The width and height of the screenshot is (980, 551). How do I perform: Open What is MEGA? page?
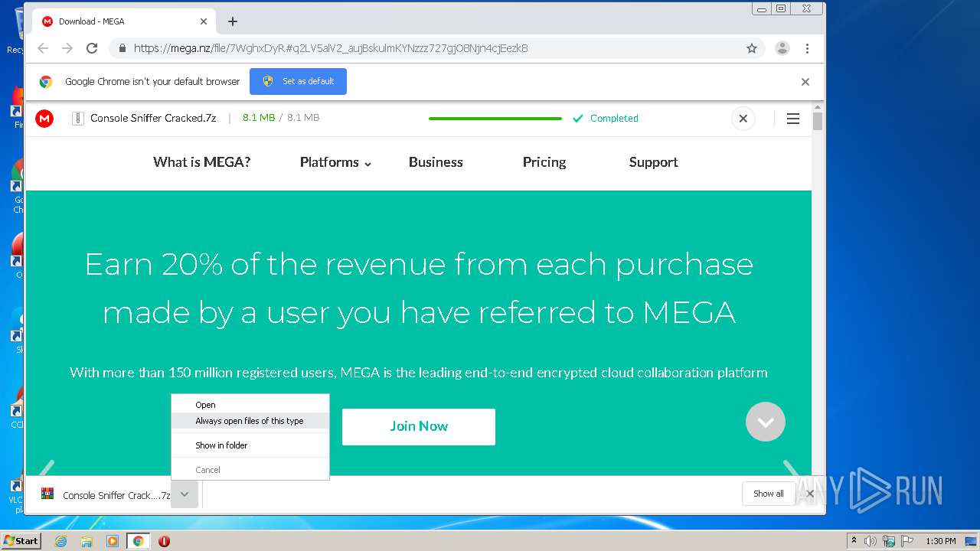pyautogui.click(x=201, y=162)
